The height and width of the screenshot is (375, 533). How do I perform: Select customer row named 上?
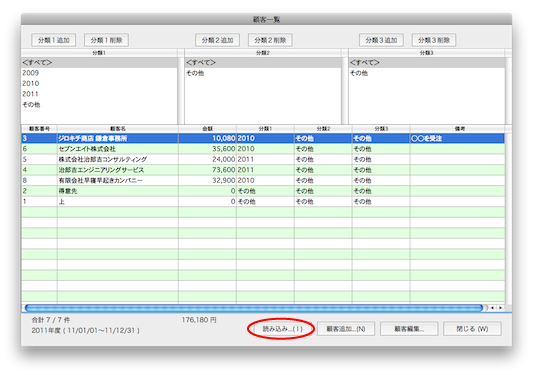point(263,202)
